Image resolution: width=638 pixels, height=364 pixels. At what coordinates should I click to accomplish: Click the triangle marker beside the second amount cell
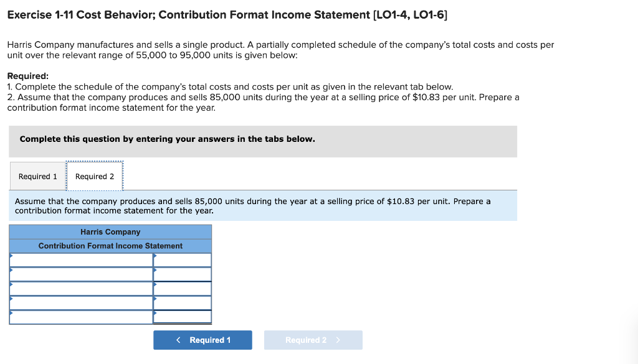click(155, 270)
